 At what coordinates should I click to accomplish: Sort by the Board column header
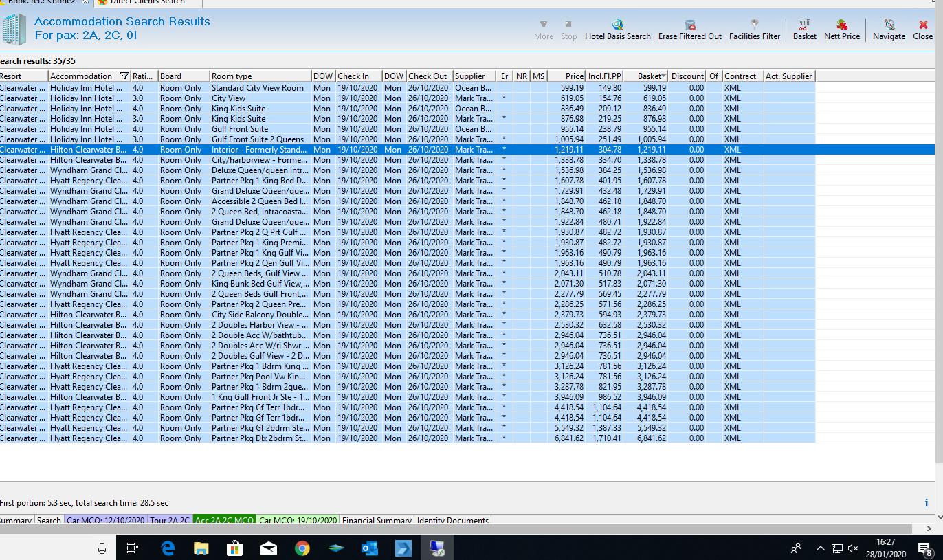[x=184, y=76]
